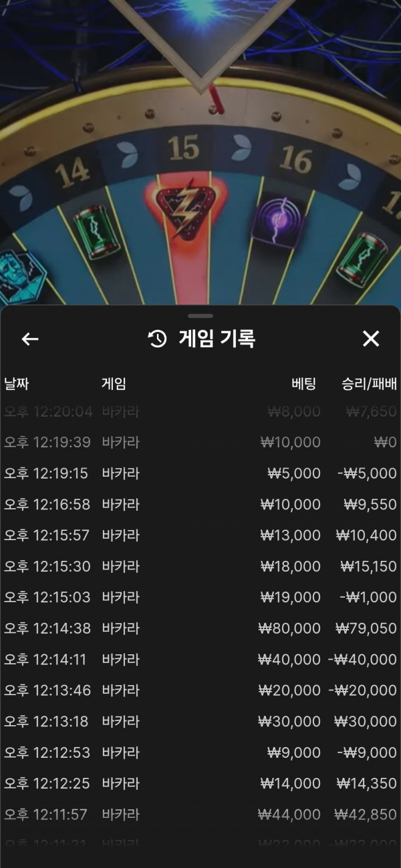Tap the 12:15:03 entry losing ₩1,000
The width and height of the screenshot is (401, 868).
click(200, 598)
